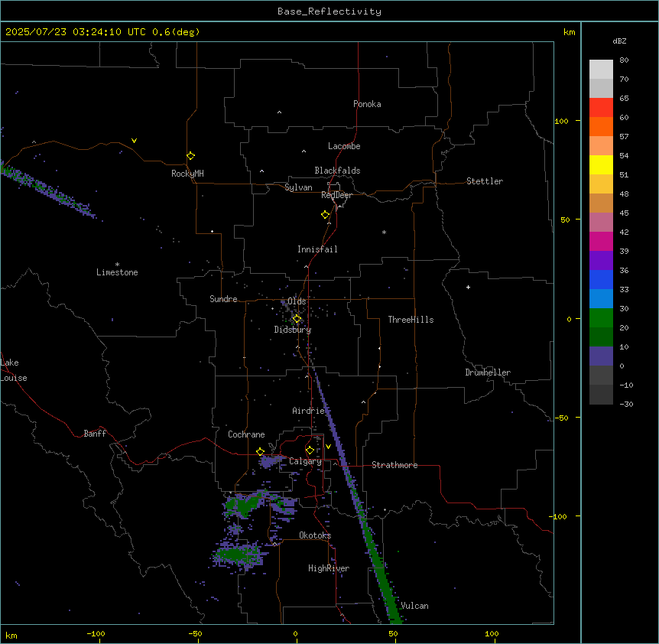Click the dBZ legend heading
Viewport: 659px width, 644px height.
click(619, 41)
